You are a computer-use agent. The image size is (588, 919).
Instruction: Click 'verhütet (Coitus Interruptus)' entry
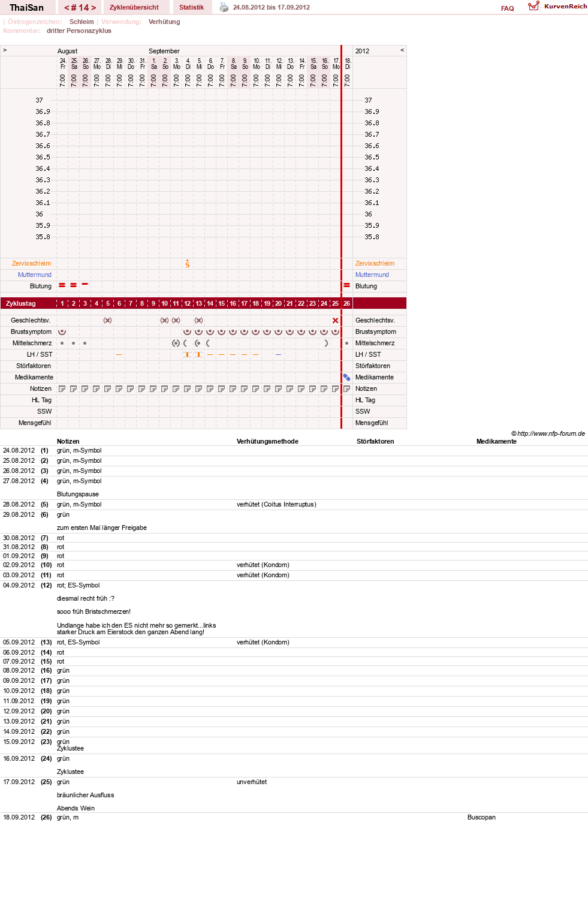point(276,504)
